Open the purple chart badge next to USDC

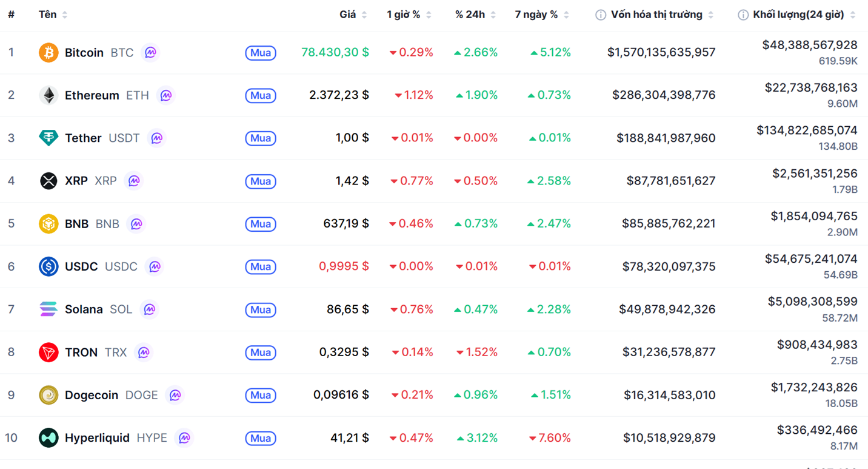155,266
